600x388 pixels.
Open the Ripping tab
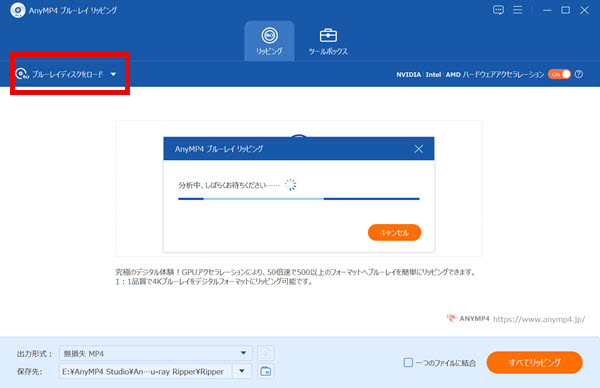tap(269, 41)
